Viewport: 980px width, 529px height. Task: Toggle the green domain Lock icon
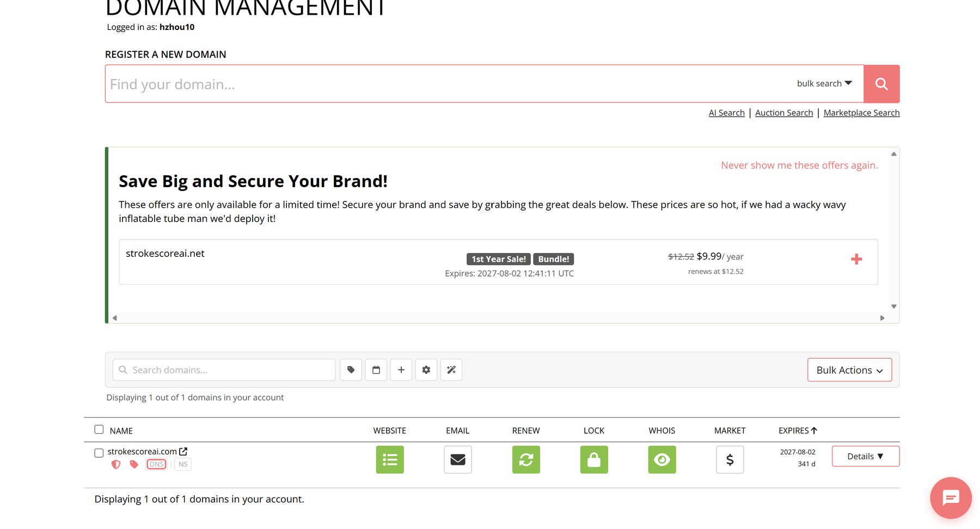pyautogui.click(x=594, y=460)
